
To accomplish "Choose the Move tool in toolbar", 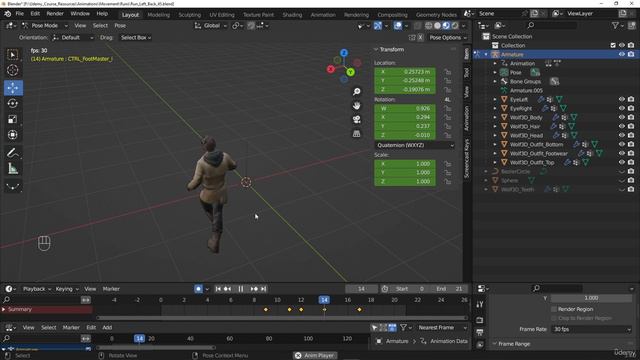I will pyautogui.click(x=13, y=88).
